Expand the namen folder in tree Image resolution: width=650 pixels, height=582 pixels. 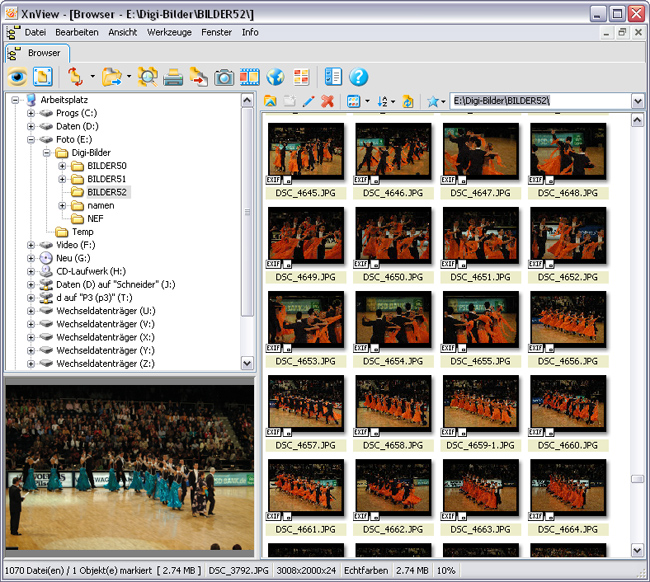[62, 205]
